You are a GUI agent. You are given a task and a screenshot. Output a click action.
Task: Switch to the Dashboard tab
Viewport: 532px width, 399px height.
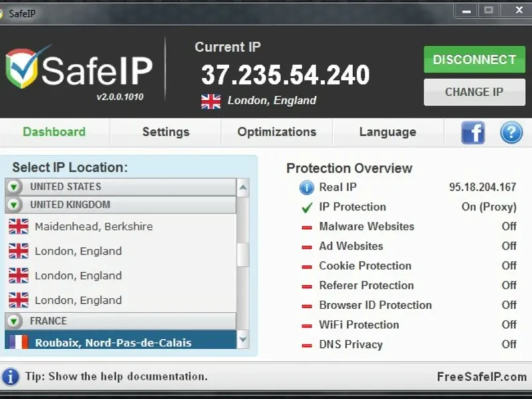click(x=55, y=132)
